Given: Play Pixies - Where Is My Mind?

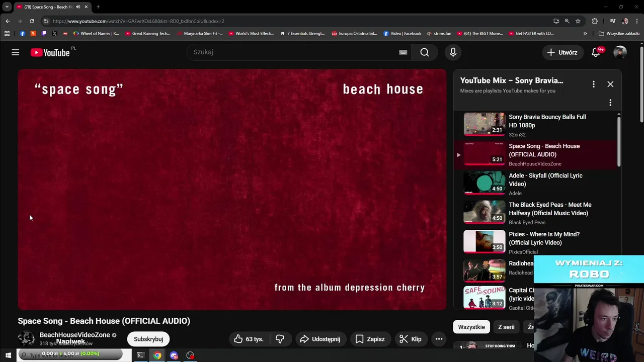Looking at the screenshot, I should 535,242.
